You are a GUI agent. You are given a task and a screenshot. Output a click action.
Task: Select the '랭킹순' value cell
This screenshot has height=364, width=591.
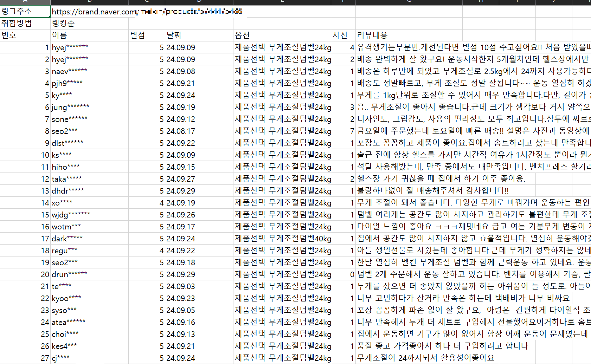[x=90, y=24]
